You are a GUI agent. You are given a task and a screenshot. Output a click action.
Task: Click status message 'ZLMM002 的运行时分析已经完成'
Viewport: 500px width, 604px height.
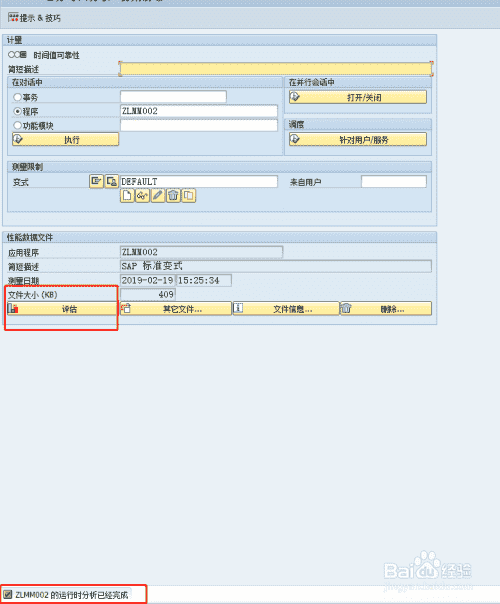(x=72, y=595)
